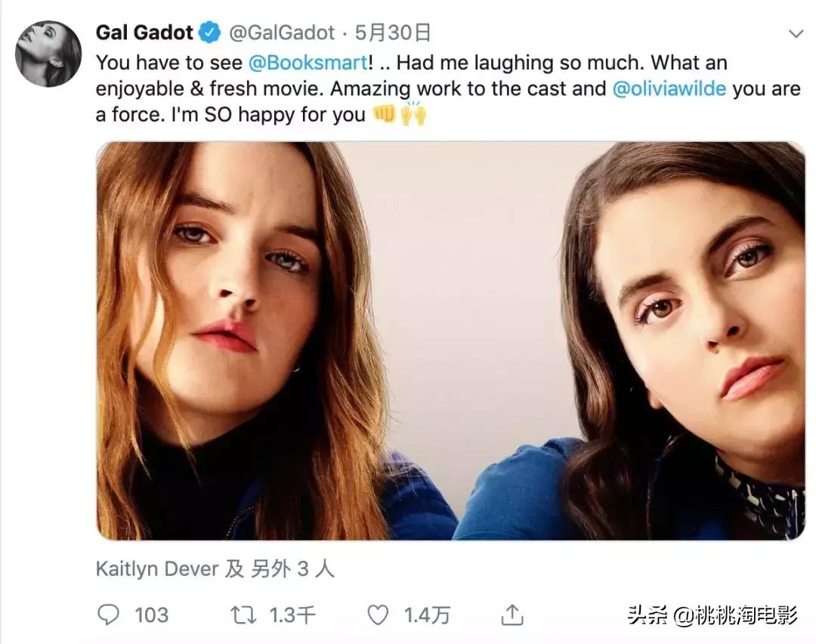Open the share tweet icon

(x=512, y=615)
